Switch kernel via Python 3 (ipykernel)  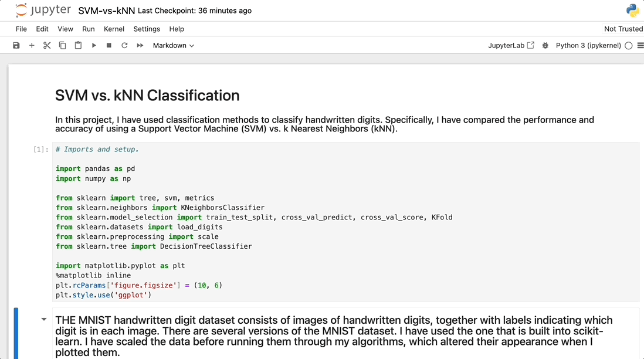click(x=588, y=46)
